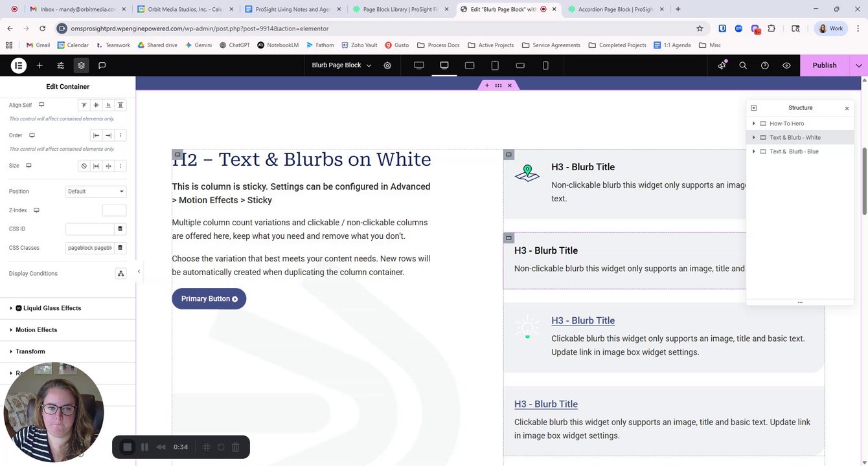Click the Z-Index input field
Image resolution: width=868 pixels, height=466 pixels.
tap(114, 210)
